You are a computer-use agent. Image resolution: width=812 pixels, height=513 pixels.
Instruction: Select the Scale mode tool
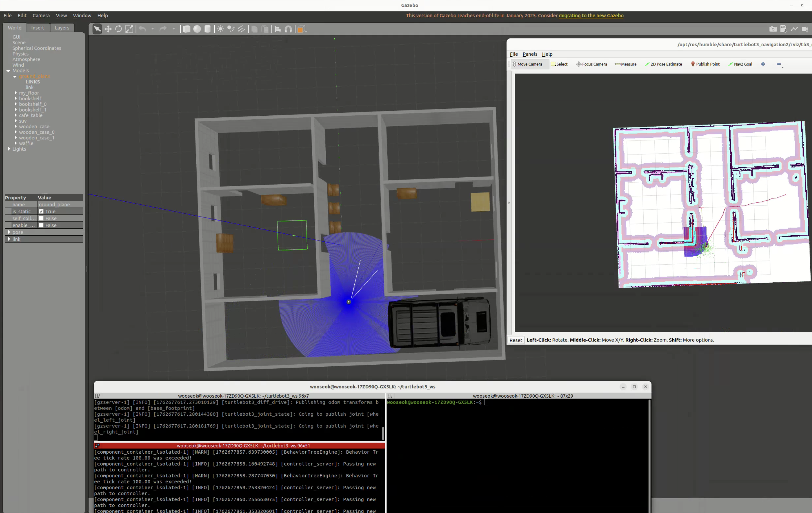point(129,29)
